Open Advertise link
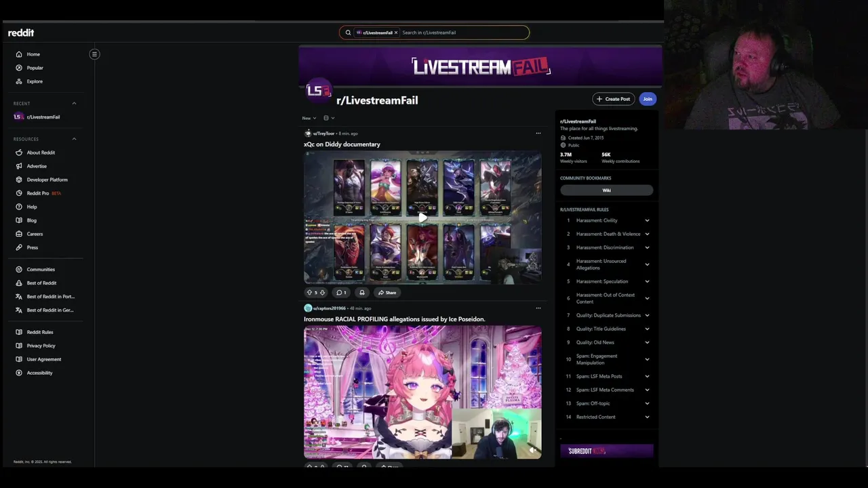This screenshot has height=488, width=868. 37,166
